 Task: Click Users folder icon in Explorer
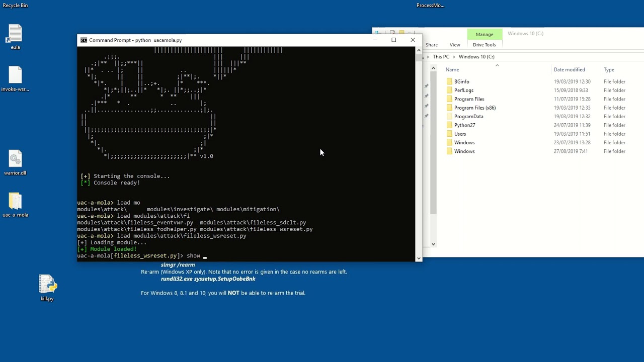point(449,134)
